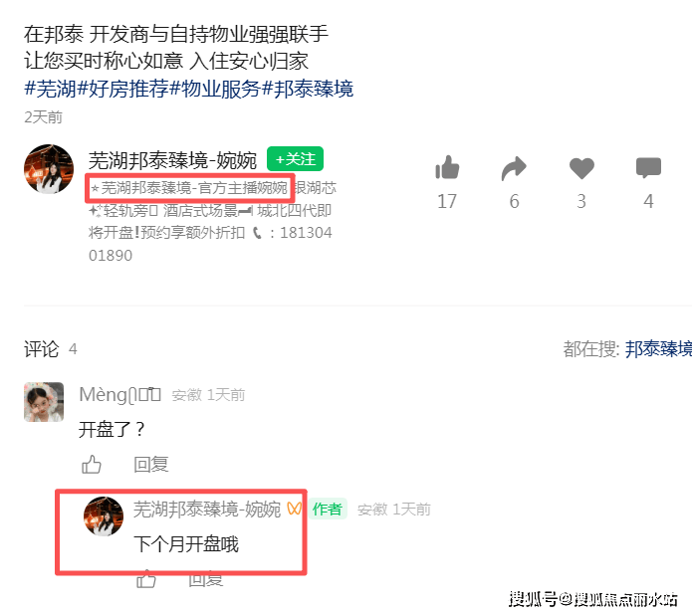Click the phone icon in profile description
The image size is (692, 616).
pos(257,233)
